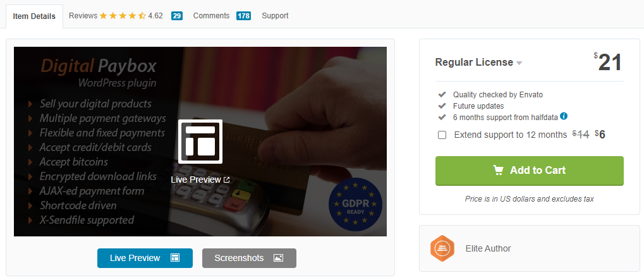The height and width of the screenshot is (280, 644).
Task: Expand the Regular License dropdown arrow
Action: click(519, 63)
